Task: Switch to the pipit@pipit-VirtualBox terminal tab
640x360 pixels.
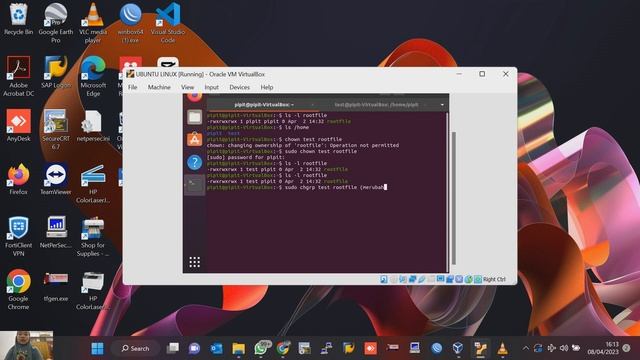Action: tap(264, 105)
